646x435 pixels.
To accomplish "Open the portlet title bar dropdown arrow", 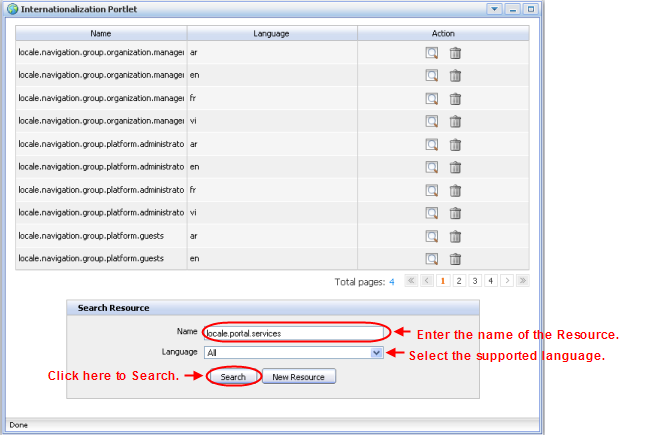I will tap(494, 9).
